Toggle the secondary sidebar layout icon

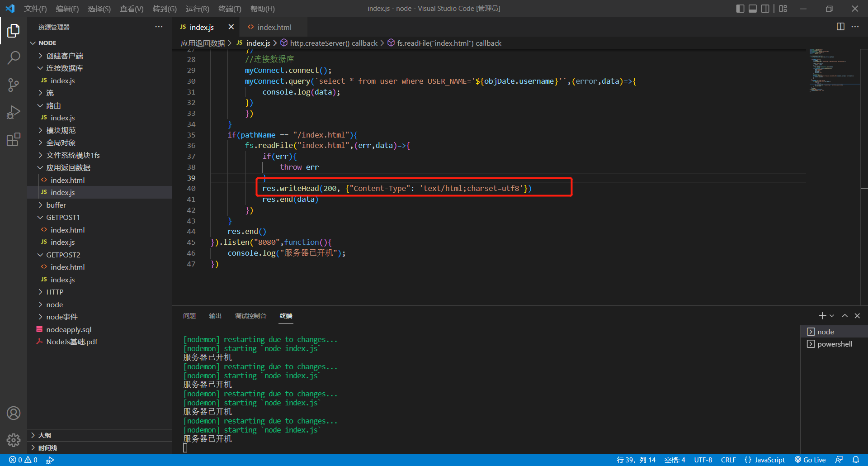coord(765,9)
